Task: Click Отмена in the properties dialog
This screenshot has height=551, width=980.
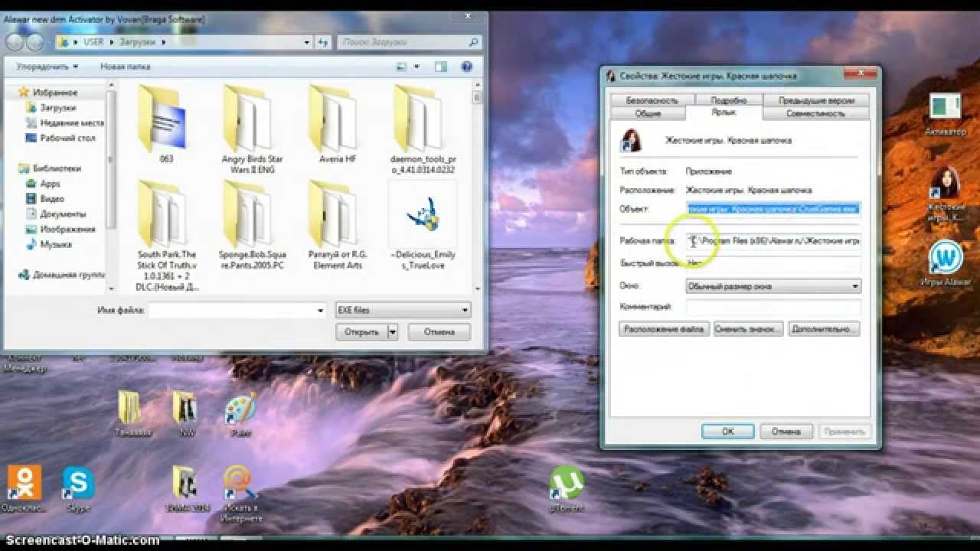Action: (786, 432)
